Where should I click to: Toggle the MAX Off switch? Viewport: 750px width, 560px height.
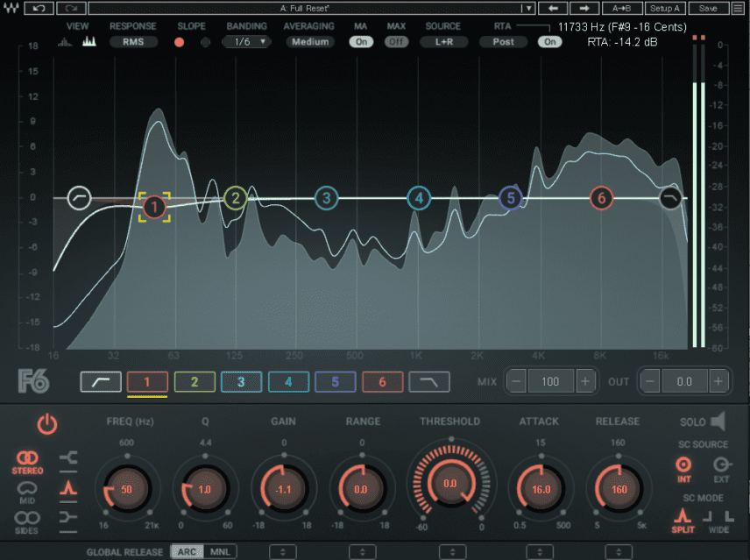coord(396,42)
